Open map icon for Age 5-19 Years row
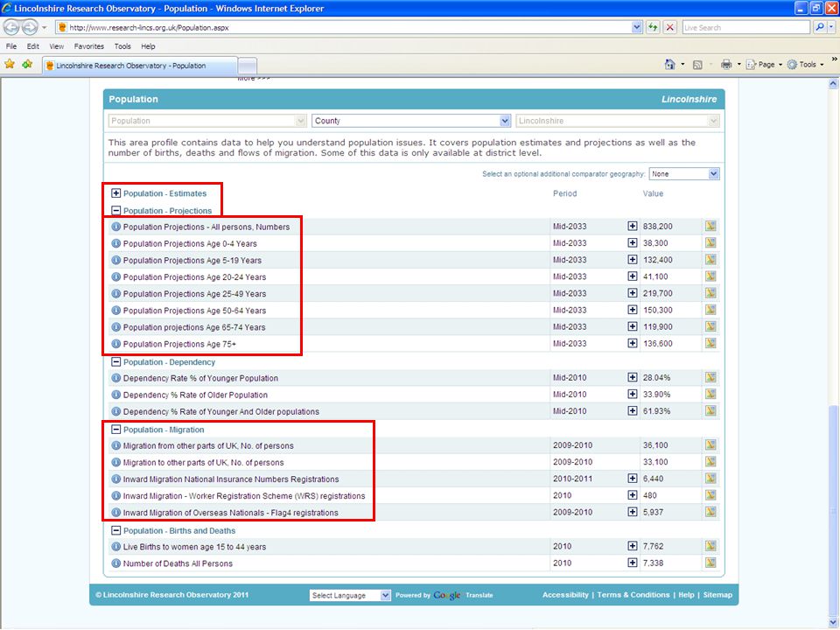The image size is (840, 630). (710, 259)
